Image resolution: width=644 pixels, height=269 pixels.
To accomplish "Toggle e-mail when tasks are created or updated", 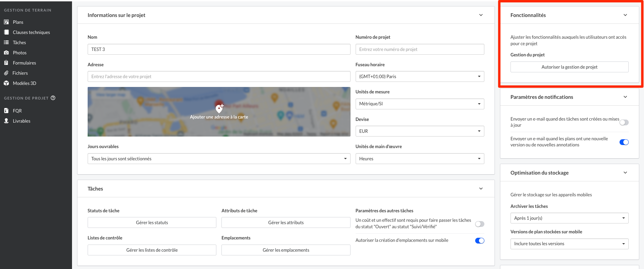I will click(x=624, y=122).
